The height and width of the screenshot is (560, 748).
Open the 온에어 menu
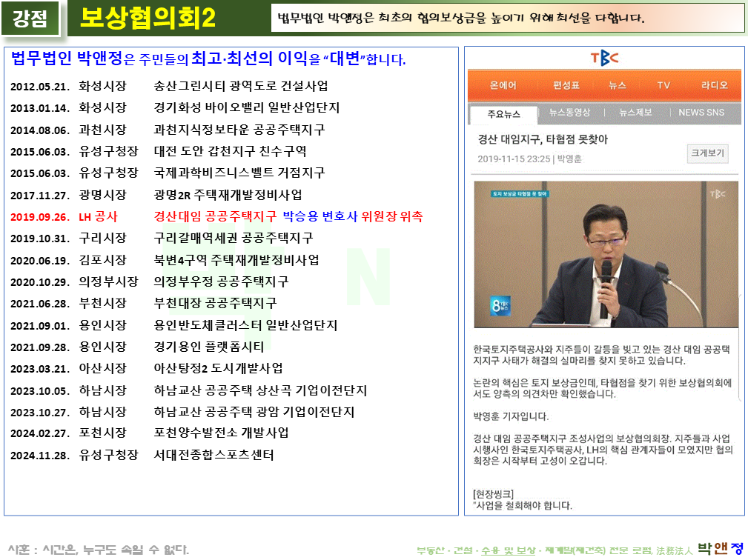pos(503,85)
